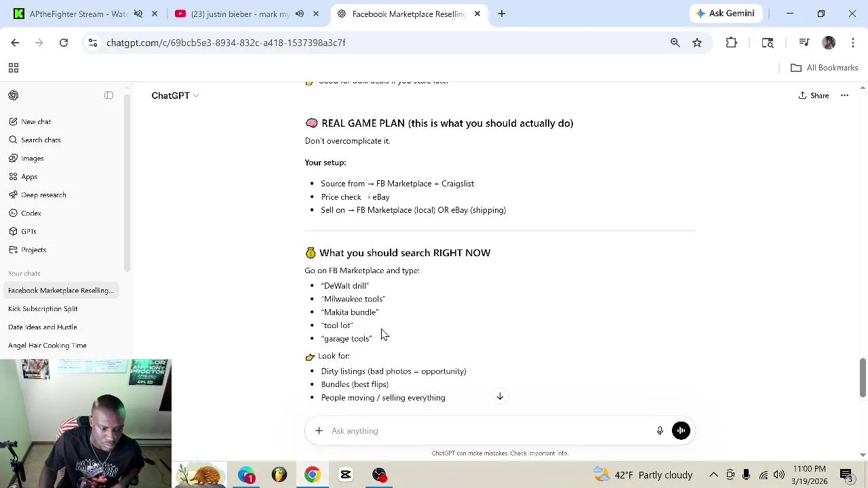Click the Codex sidebar icon
Image resolution: width=868 pixels, height=488 pixels.
coord(13,213)
